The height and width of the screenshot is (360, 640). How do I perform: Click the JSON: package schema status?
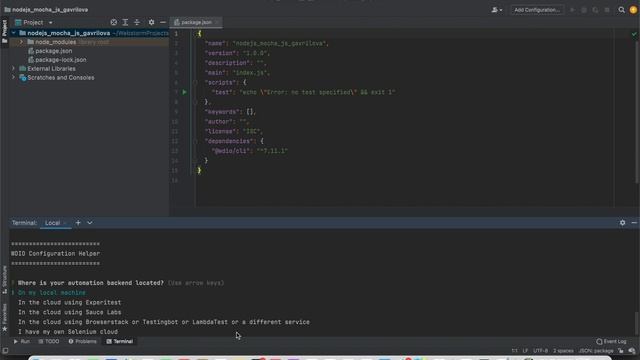point(596,351)
